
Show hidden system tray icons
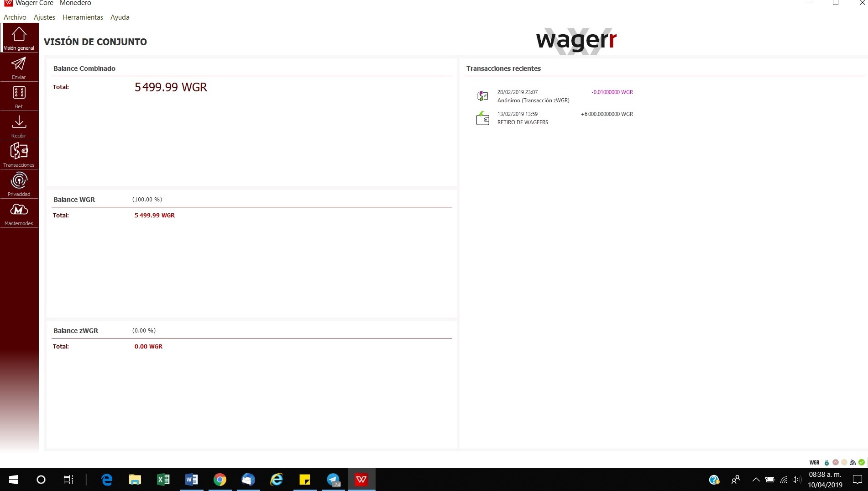[x=756, y=480]
